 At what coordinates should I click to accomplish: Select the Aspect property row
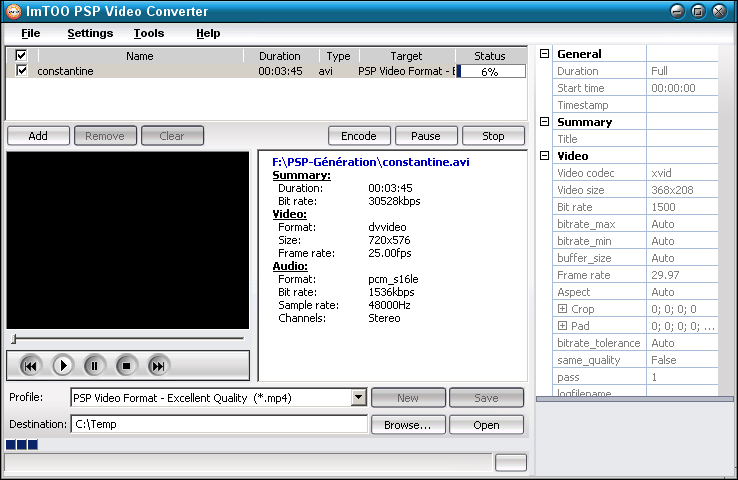(635, 292)
